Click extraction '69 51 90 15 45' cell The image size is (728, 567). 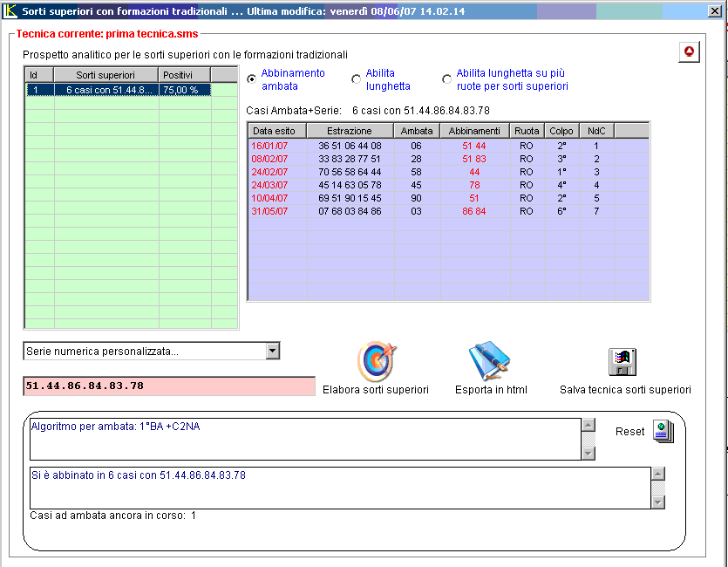[350, 198]
